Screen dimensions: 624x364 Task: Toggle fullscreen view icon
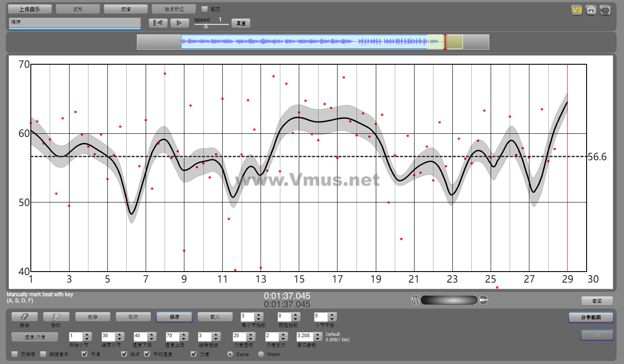click(606, 10)
